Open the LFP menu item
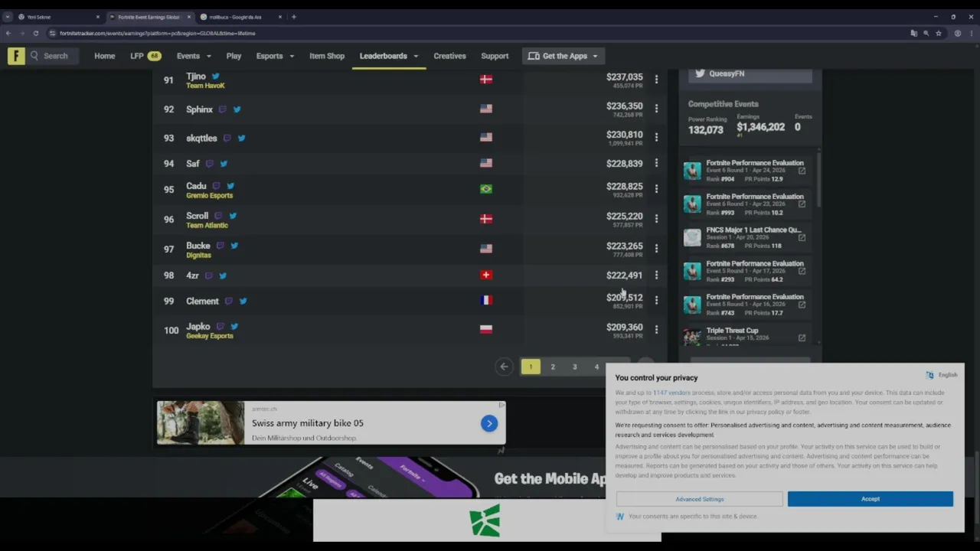Viewport: 980px width, 551px height. coord(145,56)
